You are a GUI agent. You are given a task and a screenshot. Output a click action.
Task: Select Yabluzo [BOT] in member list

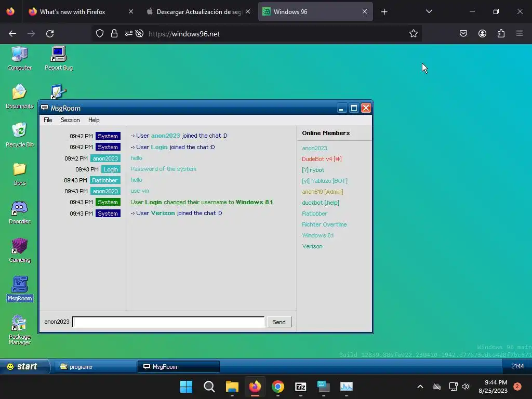pos(325,181)
